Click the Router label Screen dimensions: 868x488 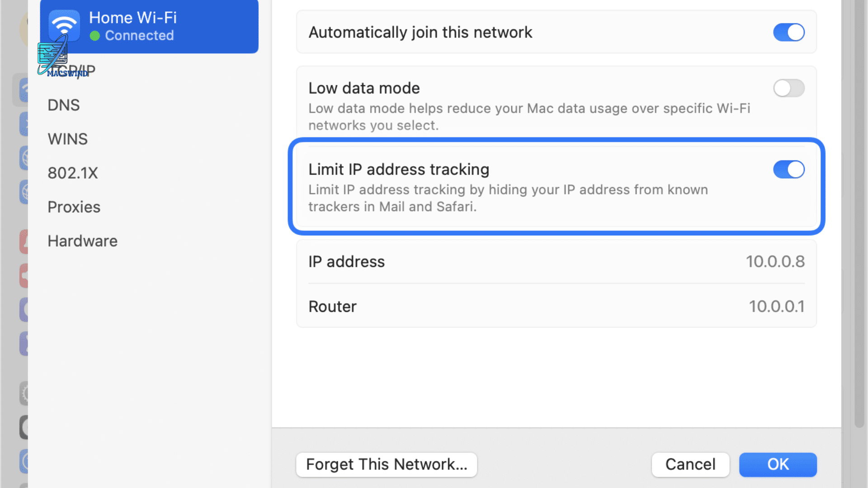tap(333, 306)
